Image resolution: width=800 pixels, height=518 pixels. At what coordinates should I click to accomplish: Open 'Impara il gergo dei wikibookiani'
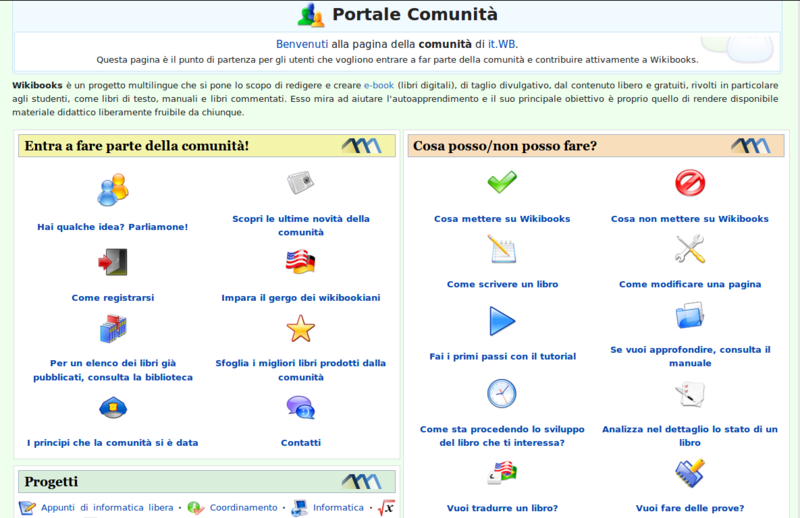coord(301,298)
